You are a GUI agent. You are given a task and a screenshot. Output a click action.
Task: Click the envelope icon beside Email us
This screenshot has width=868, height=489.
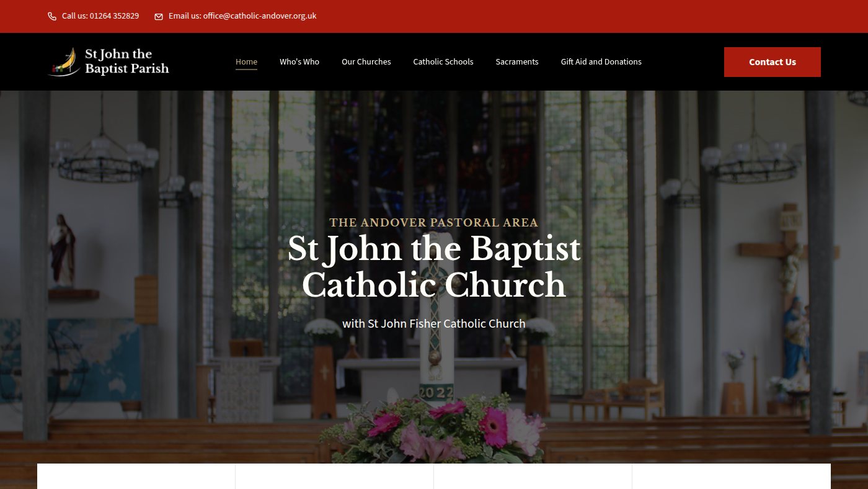point(159,17)
